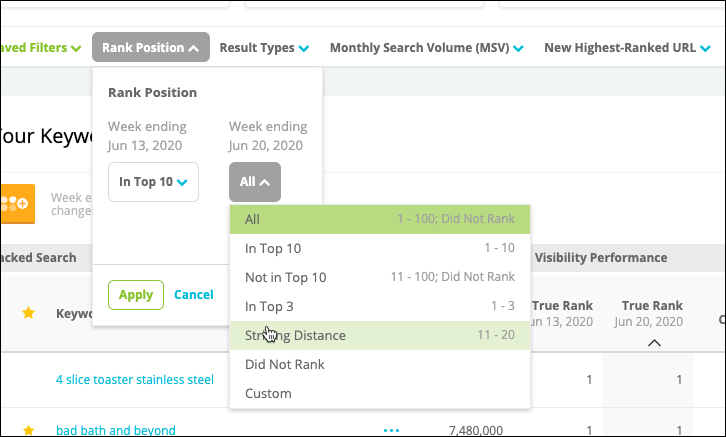The width and height of the screenshot is (726, 437).
Task: Select Striking Distance 11 - 20
Action: 380,335
